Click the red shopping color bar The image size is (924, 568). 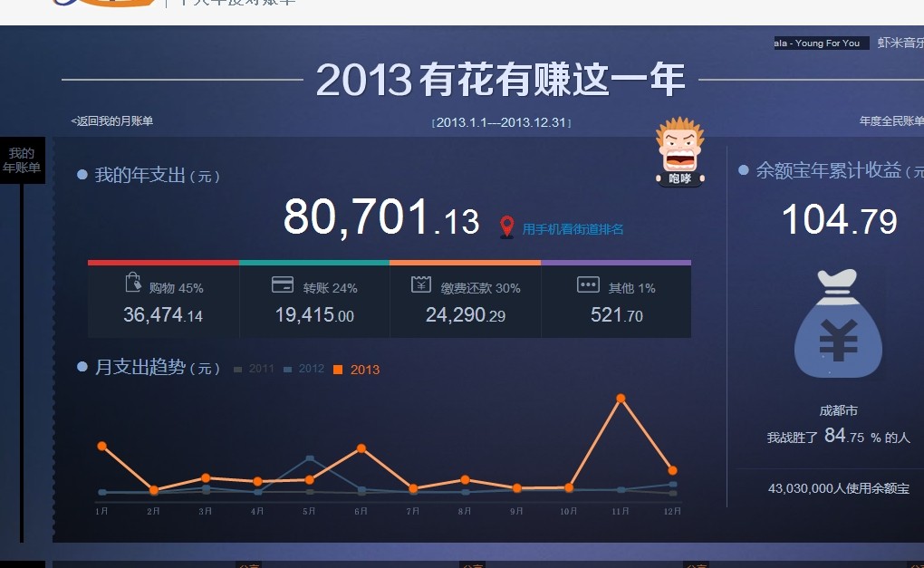click(x=163, y=263)
